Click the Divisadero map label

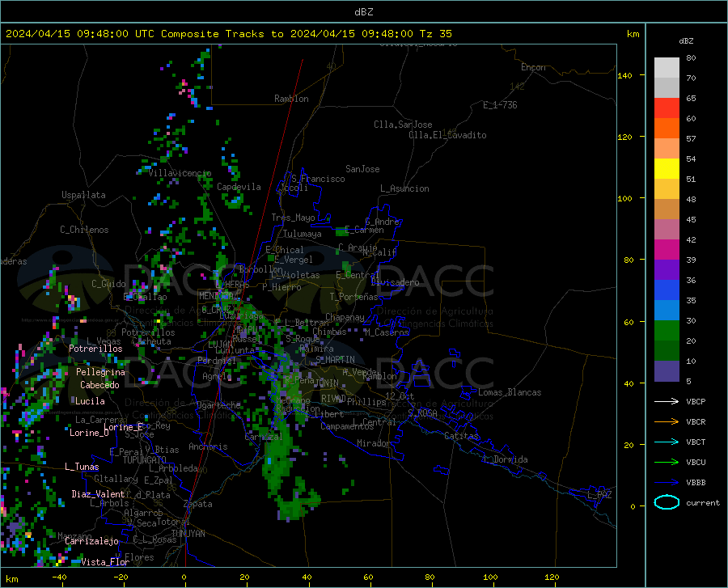coord(395,282)
